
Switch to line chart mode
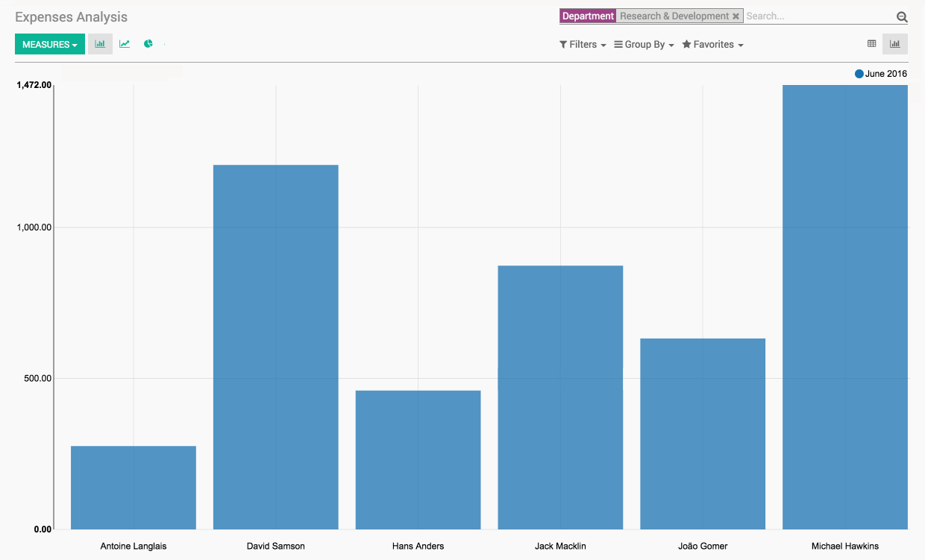125,44
